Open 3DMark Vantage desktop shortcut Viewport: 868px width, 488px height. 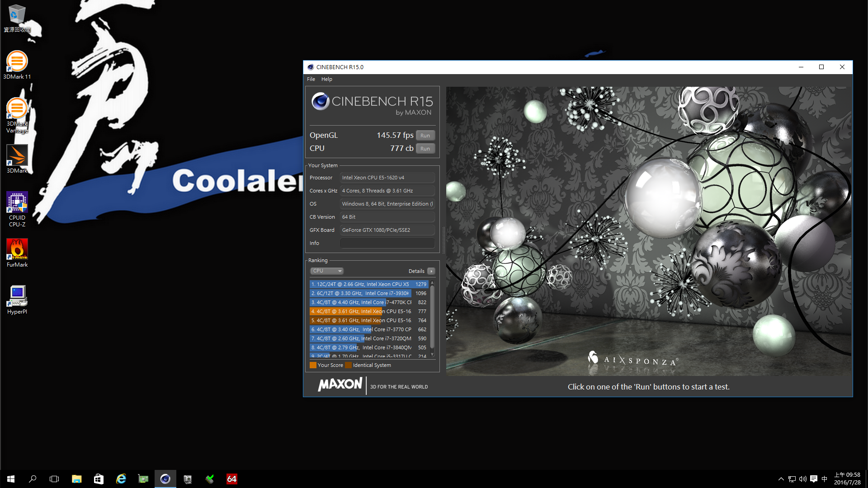(x=17, y=116)
